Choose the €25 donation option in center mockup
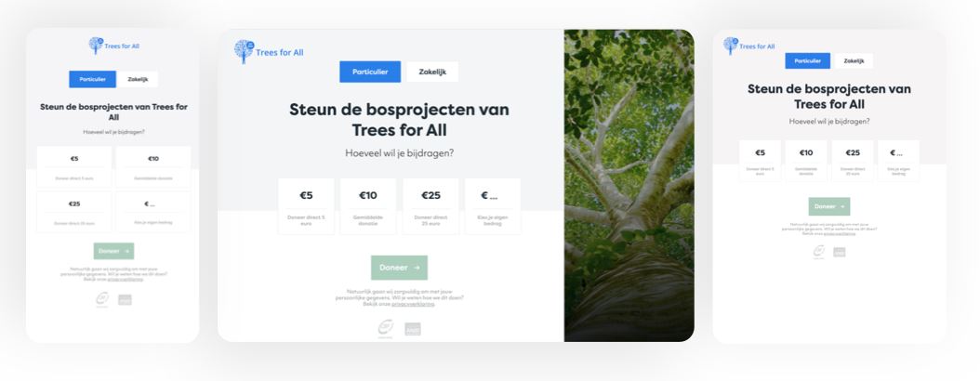Viewport: 980px width, 381px height. 430,206
